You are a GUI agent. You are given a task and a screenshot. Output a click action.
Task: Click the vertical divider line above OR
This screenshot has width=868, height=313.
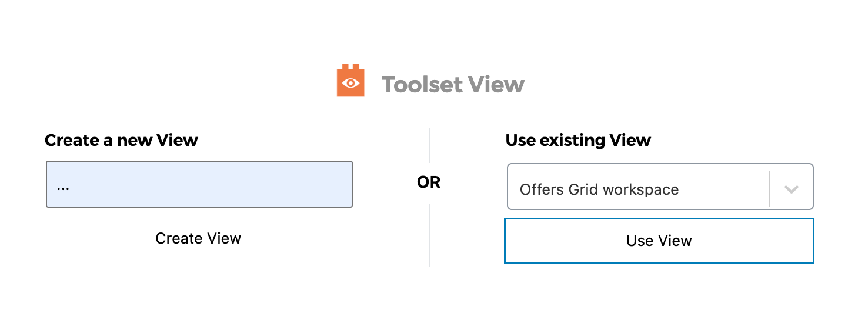pyautogui.click(x=429, y=145)
